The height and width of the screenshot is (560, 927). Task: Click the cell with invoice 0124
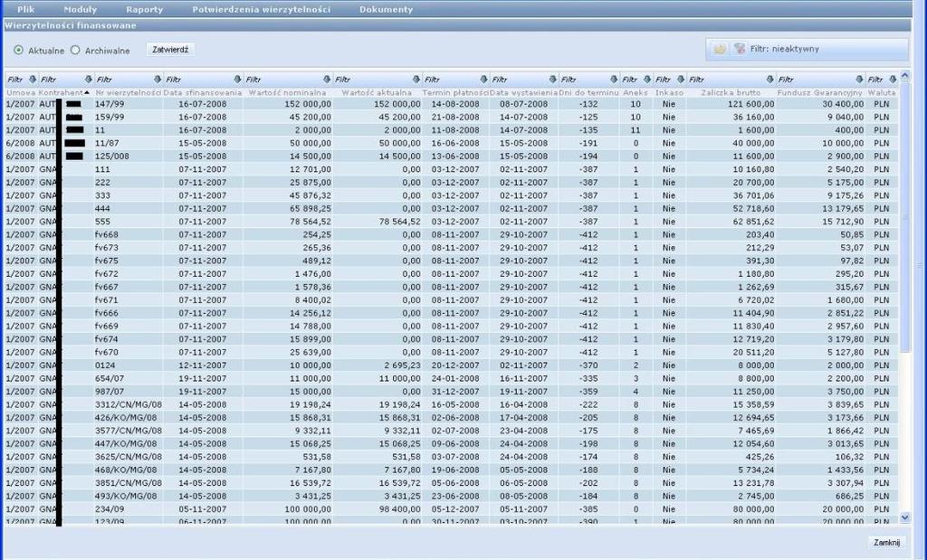129,365
